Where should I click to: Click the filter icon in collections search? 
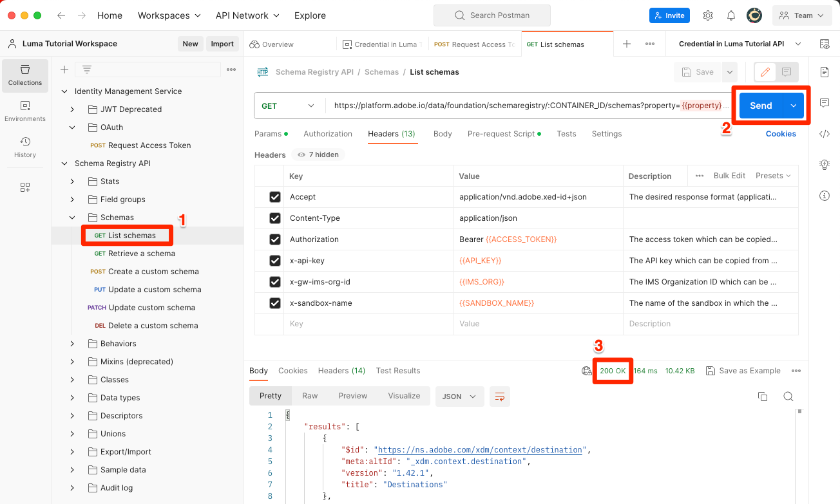click(x=87, y=70)
